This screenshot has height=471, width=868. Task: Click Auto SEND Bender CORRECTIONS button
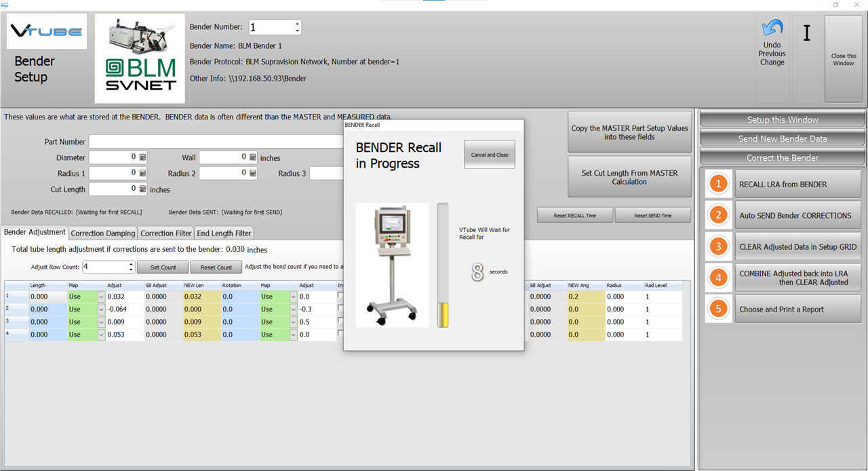tap(797, 215)
